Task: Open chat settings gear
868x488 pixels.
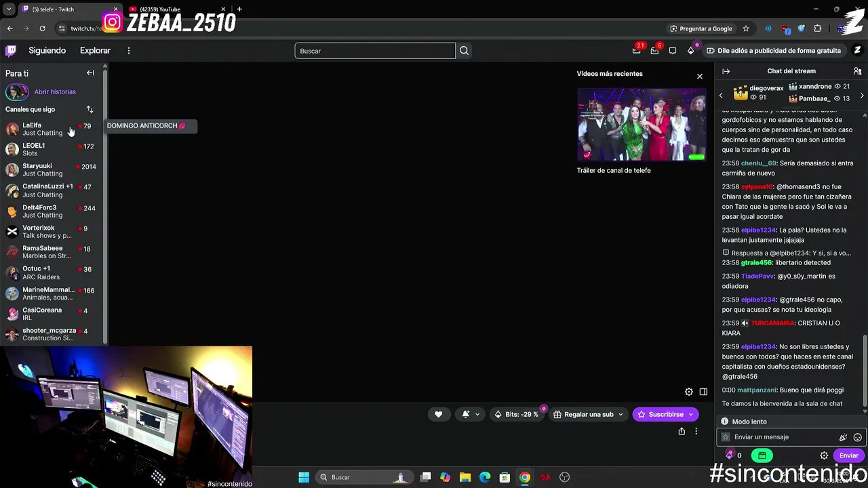Action: tap(824, 455)
